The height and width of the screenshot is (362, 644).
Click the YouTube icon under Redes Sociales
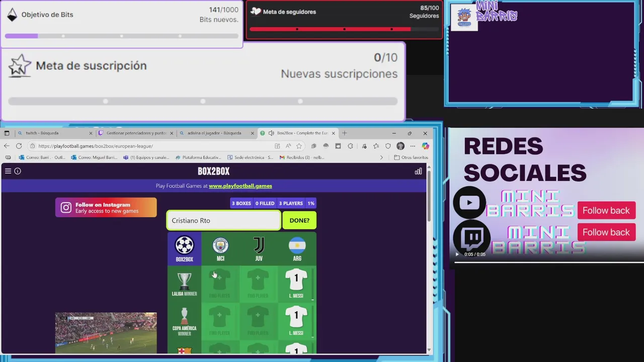pyautogui.click(x=469, y=203)
